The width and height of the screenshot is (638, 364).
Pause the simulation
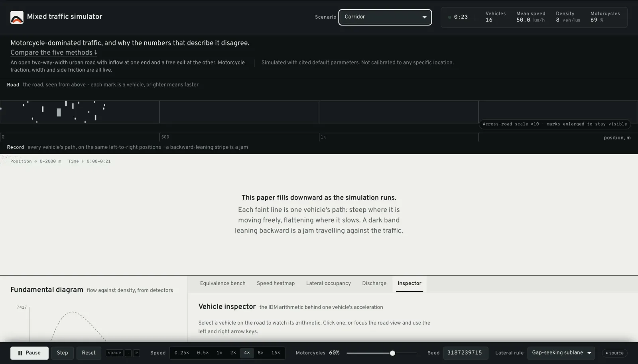tap(30, 353)
